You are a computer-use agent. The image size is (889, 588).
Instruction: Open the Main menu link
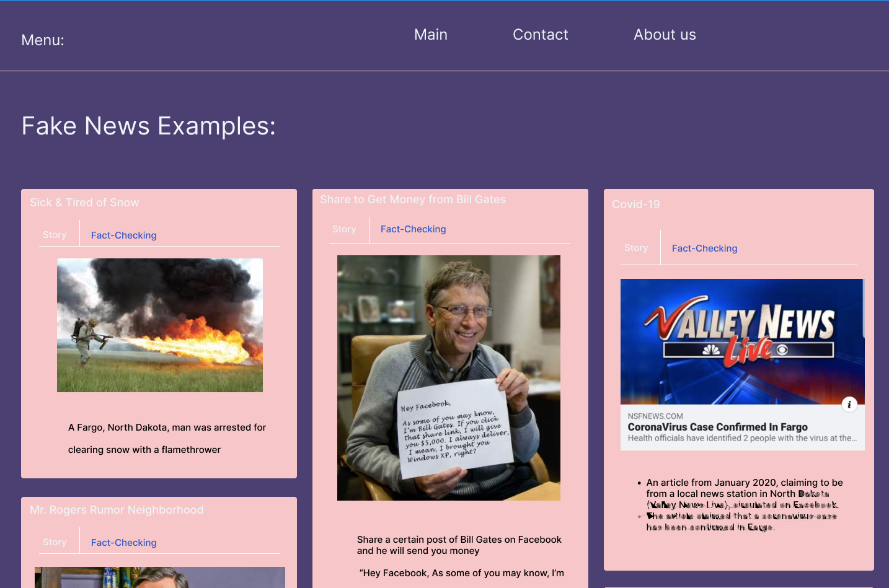(x=431, y=35)
